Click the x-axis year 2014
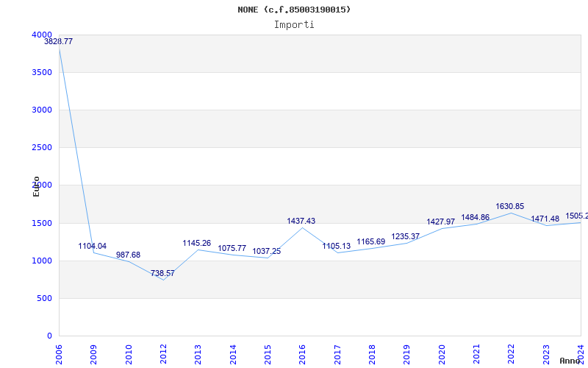This screenshot has height=368, width=588. pos(233,355)
